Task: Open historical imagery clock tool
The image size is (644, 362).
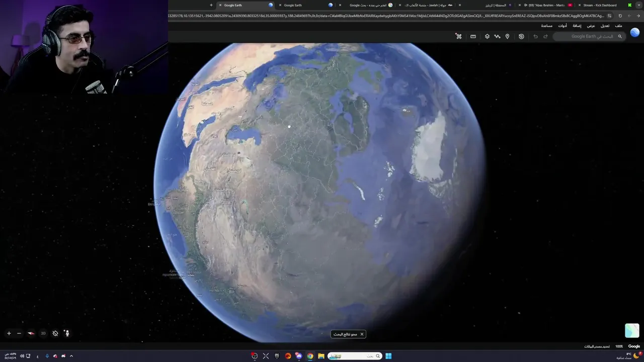Action: coord(521,36)
